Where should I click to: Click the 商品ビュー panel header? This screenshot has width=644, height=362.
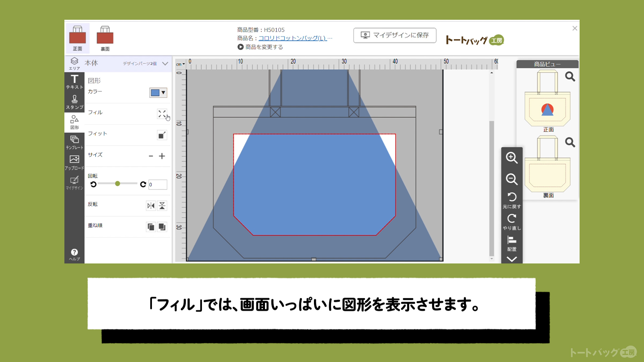point(547,64)
